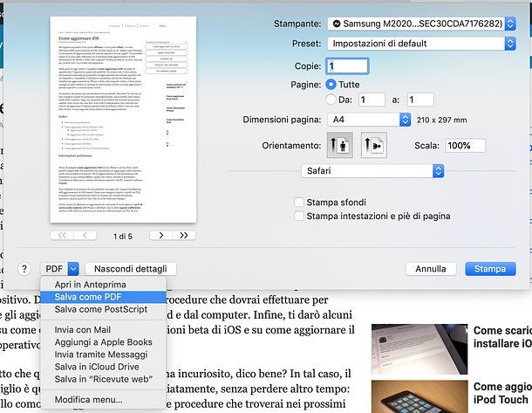Image resolution: width=532 pixels, height=413 pixels.
Task: Choose Salva come PDF
Action: (103, 297)
